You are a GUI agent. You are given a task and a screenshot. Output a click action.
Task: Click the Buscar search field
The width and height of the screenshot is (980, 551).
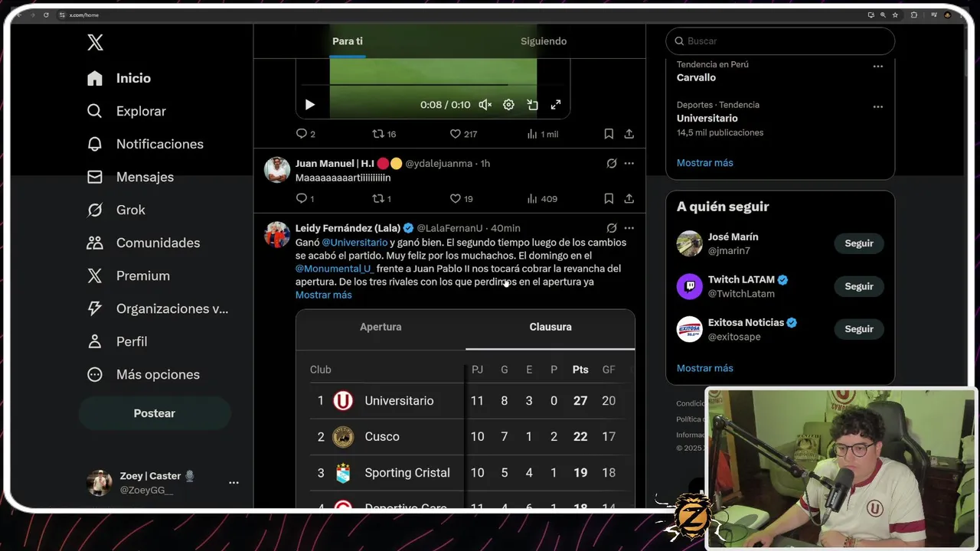point(780,41)
